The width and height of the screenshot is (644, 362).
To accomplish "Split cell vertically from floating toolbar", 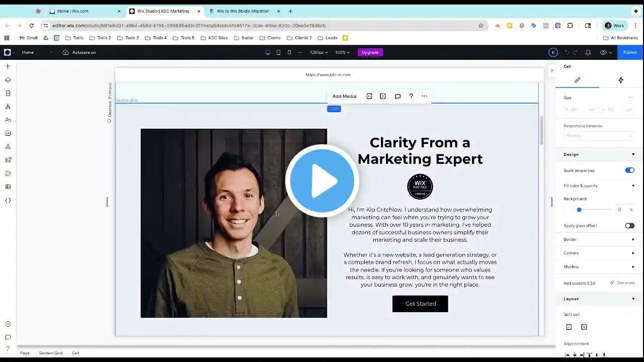I will (383, 97).
